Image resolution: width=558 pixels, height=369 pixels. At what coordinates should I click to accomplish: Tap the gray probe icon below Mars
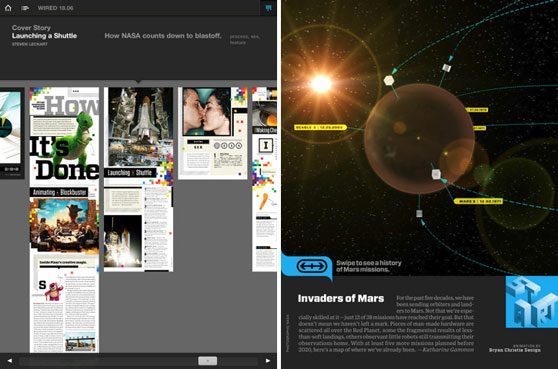click(419, 213)
